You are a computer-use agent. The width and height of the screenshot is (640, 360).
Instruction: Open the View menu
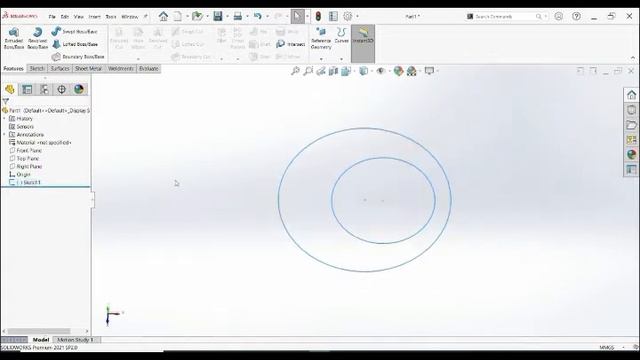pos(78,17)
